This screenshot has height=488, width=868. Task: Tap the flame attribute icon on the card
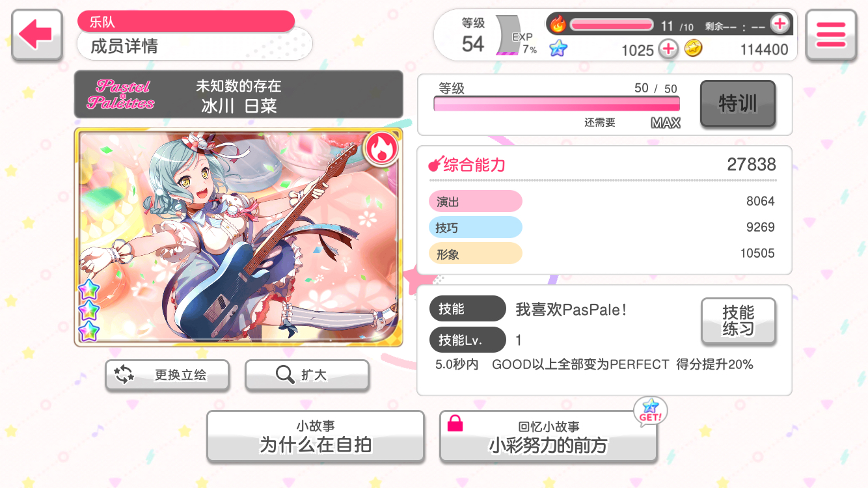pyautogui.click(x=380, y=149)
